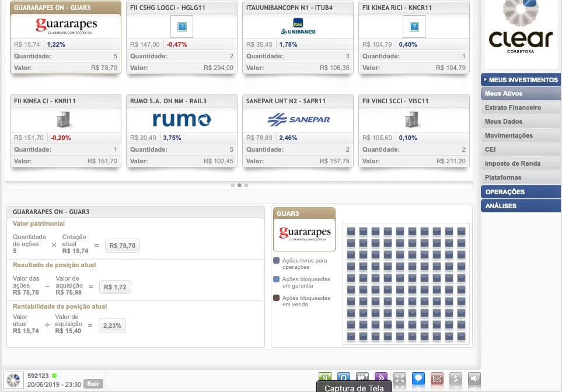Select the RUMO S.A. RAIL3 asset card

(x=181, y=131)
